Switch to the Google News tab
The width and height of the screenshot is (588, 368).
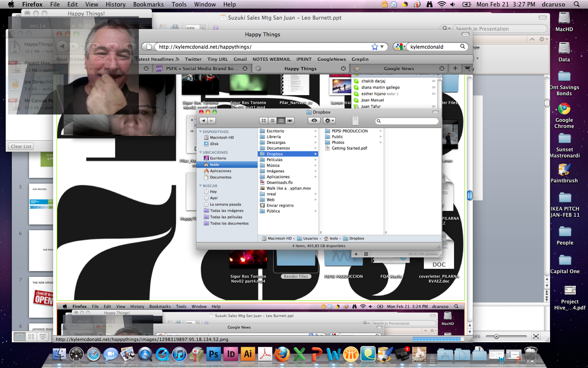(399, 69)
